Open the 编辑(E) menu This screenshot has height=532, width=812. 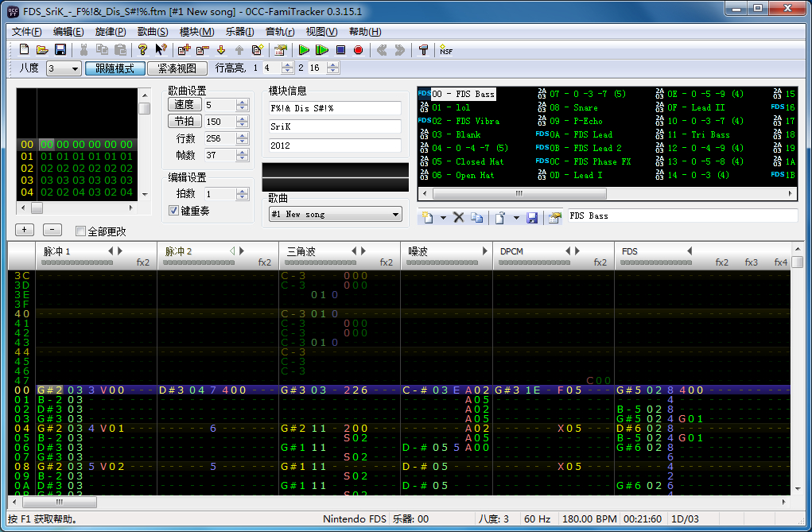tap(68, 32)
